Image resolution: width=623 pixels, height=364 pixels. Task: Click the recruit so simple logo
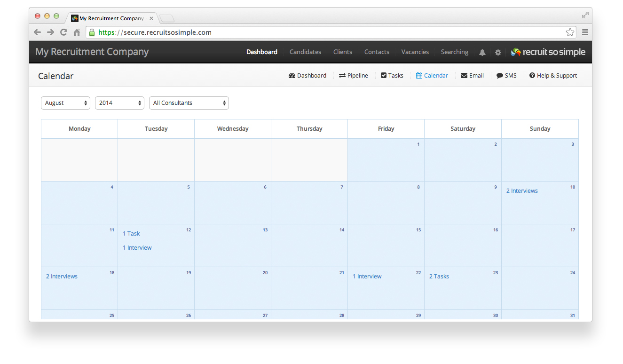[x=548, y=52]
